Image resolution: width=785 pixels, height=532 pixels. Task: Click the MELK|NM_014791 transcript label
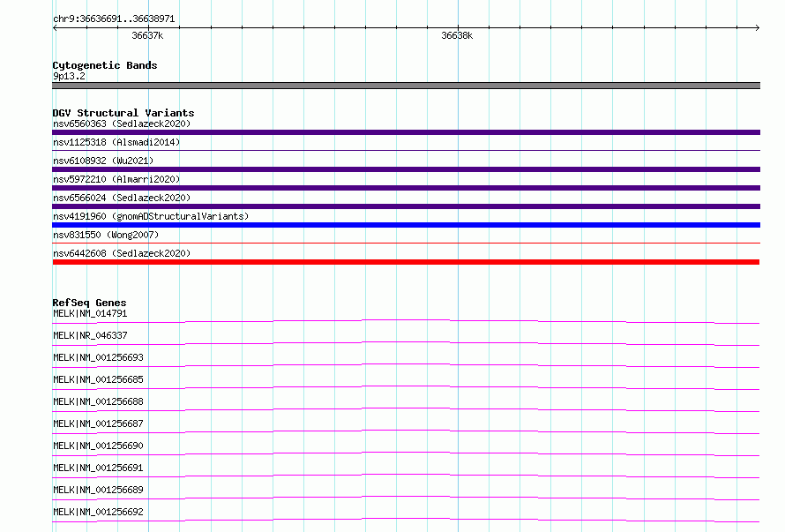90,313
